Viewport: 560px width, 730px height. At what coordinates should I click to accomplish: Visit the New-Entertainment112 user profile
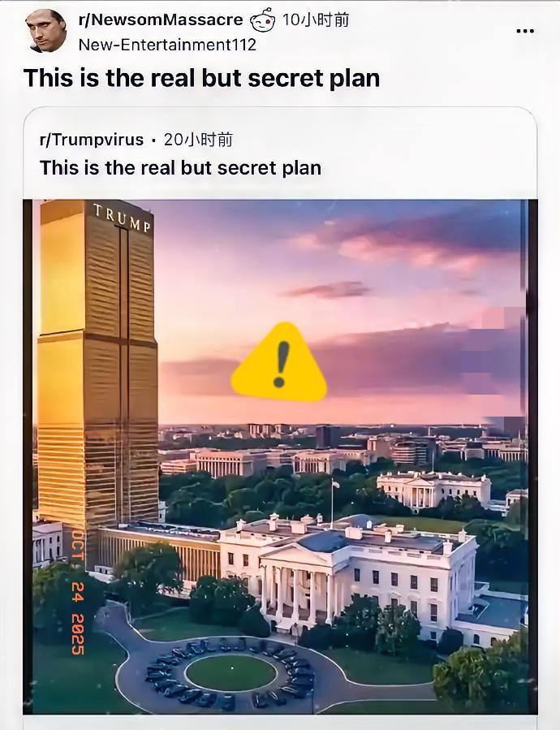(167, 45)
